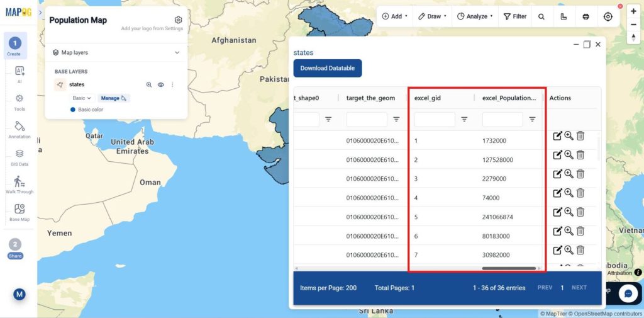Edit the row with population 74000
644x318 pixels.
[x=557, y=193]
